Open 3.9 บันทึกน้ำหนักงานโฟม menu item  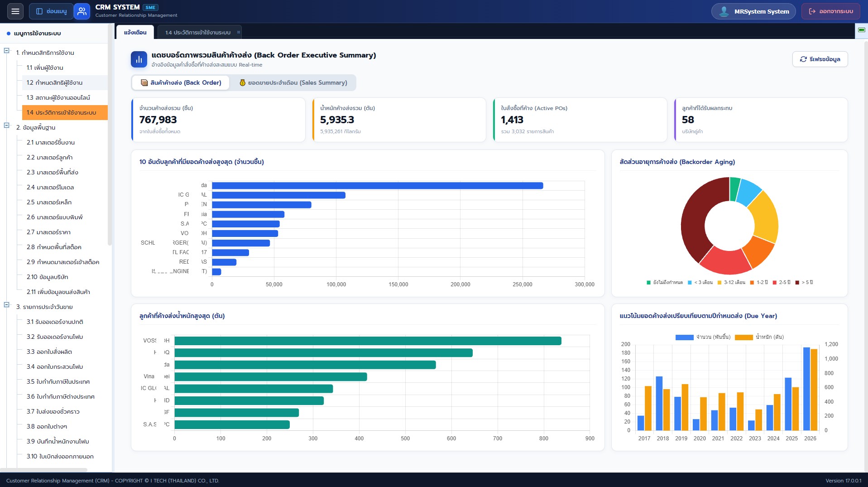pyautogui.click(x=65, y=442)
